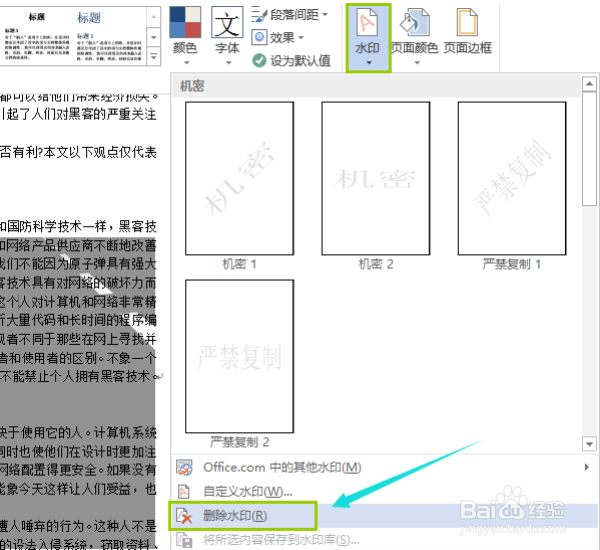The image size is (600, 550).
Task: Click the watermark gallery scroll down arrow
Action: click(x=589, y=444)
